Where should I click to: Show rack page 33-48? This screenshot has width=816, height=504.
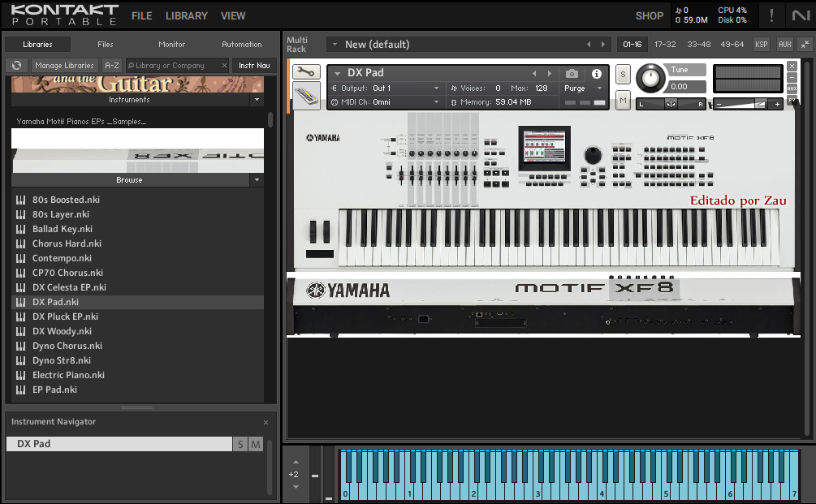tap(698, 44)
